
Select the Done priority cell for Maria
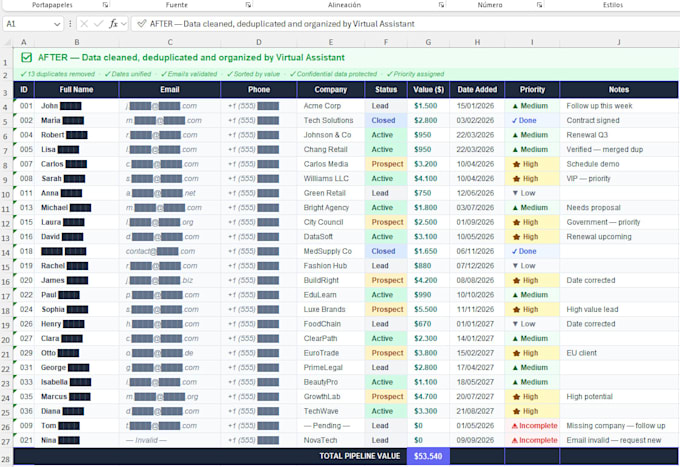532,121
